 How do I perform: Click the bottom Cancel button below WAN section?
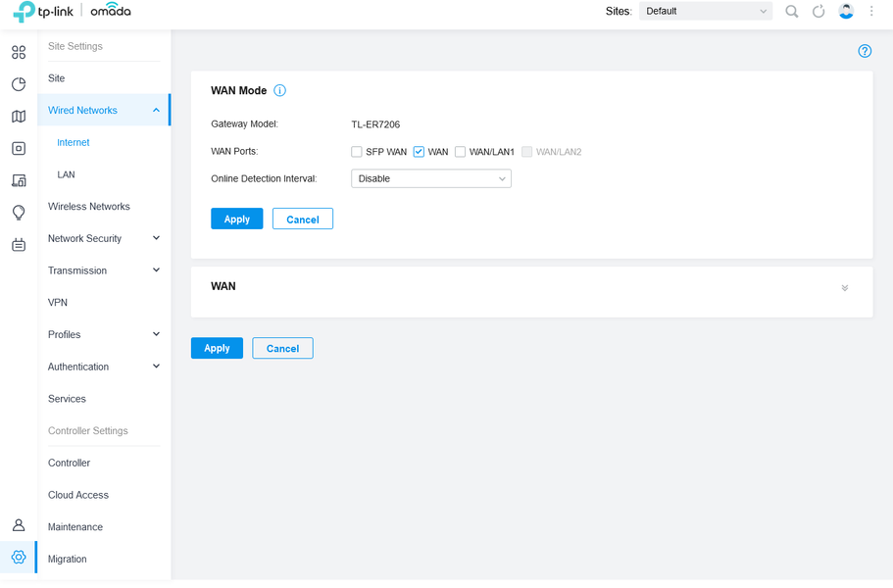[282, 348]
